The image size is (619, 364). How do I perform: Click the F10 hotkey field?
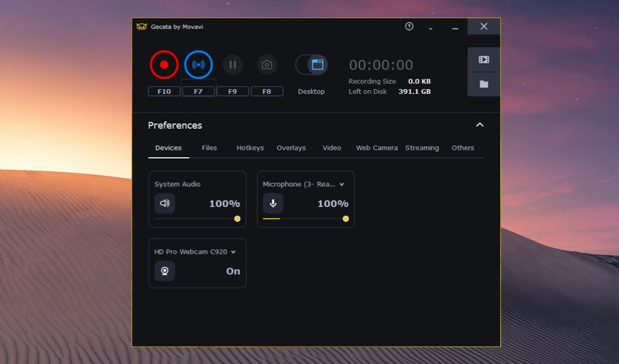pos(165,92)
